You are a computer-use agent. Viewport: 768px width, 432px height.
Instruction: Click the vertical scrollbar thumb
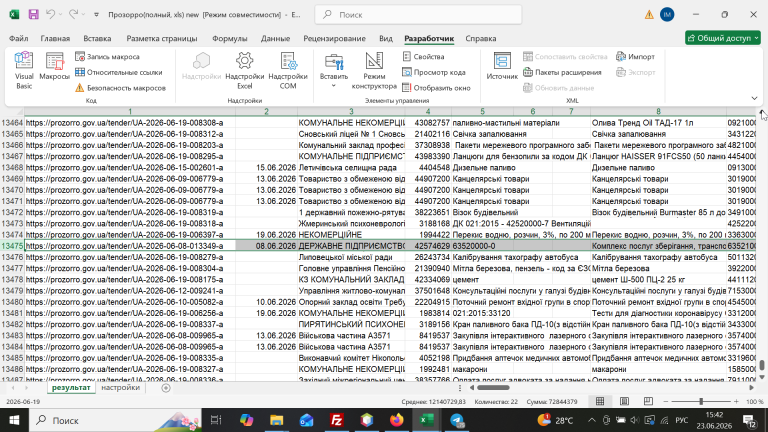pyautogui.click(x=762, y=365)
